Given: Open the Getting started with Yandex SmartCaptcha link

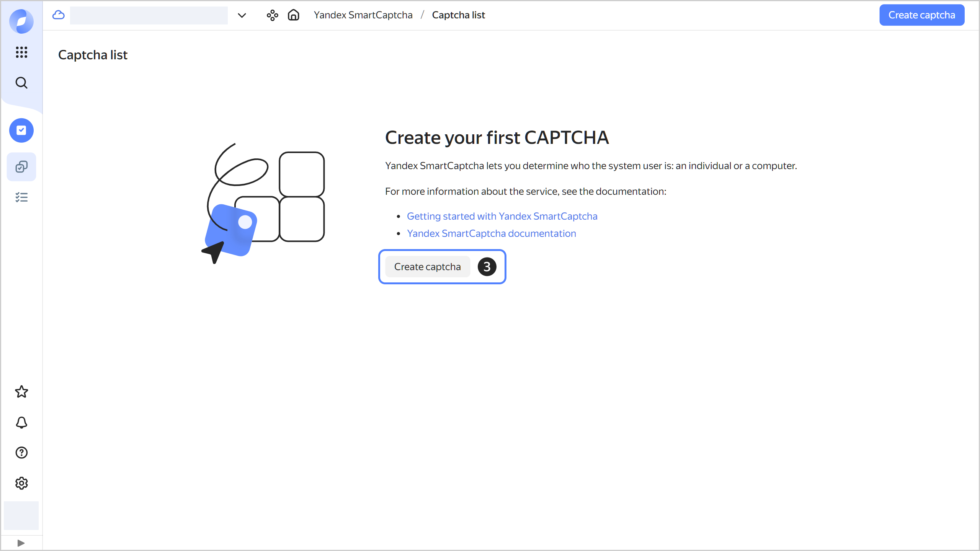Looking at the screenshot, I should point(502,216).
